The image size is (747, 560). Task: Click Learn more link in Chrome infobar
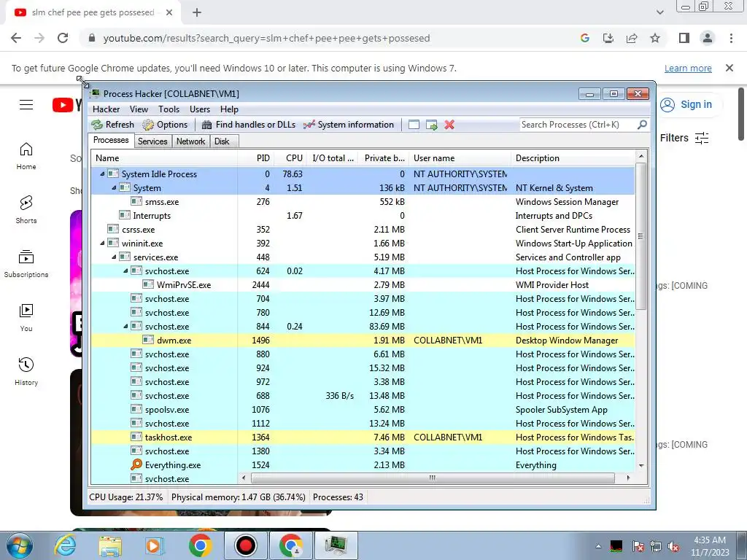coord(688,68)
